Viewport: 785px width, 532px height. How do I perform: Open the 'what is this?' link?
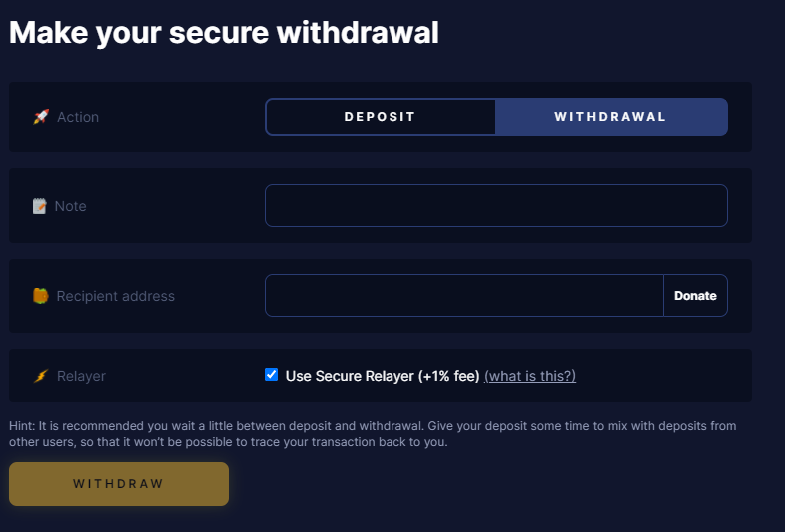click(530, 376)
